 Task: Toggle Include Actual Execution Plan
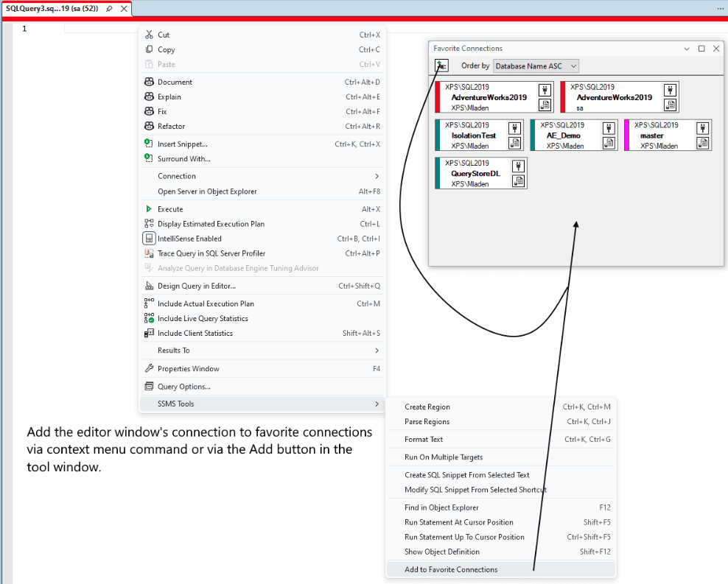[149, 303]
